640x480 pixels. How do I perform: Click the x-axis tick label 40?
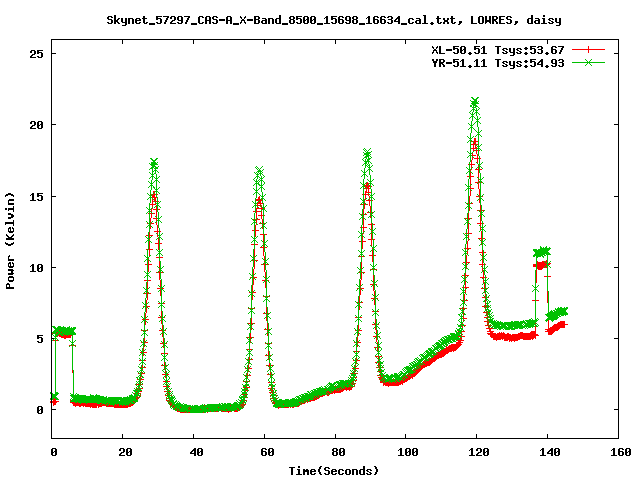point(196,452)
